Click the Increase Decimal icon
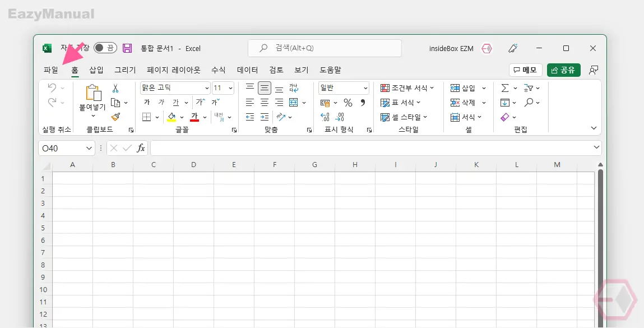This screenshot has height=328, width=644. [x=325, y=117]
